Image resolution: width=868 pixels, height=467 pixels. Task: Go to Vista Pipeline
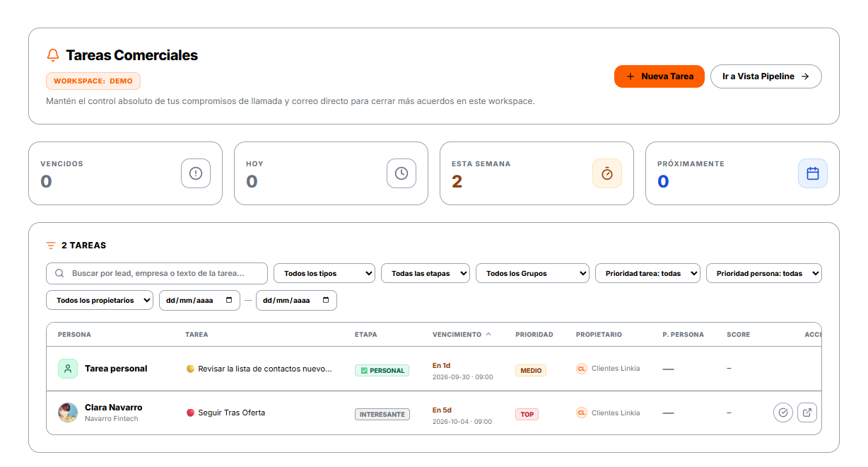coord(766,76)
